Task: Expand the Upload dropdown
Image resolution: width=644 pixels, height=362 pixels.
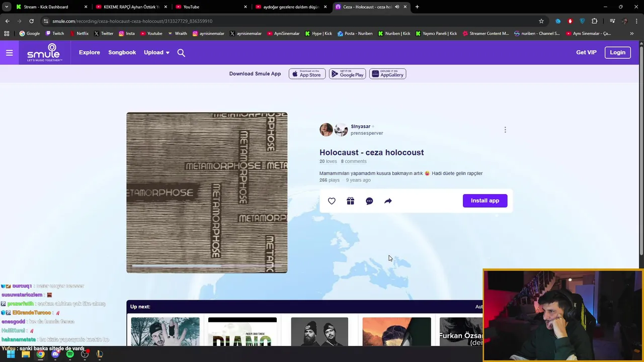Action: tap(156, 53)
